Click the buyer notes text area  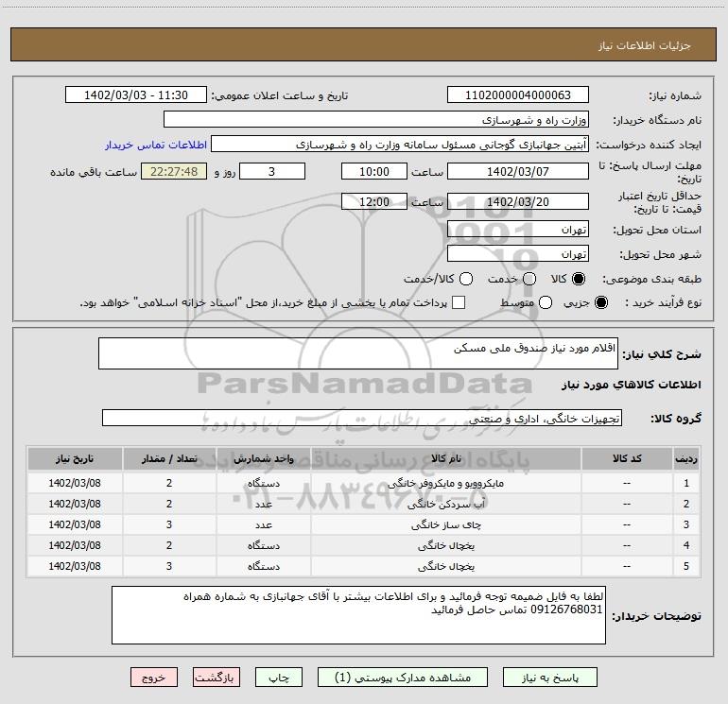pos(358,615)
